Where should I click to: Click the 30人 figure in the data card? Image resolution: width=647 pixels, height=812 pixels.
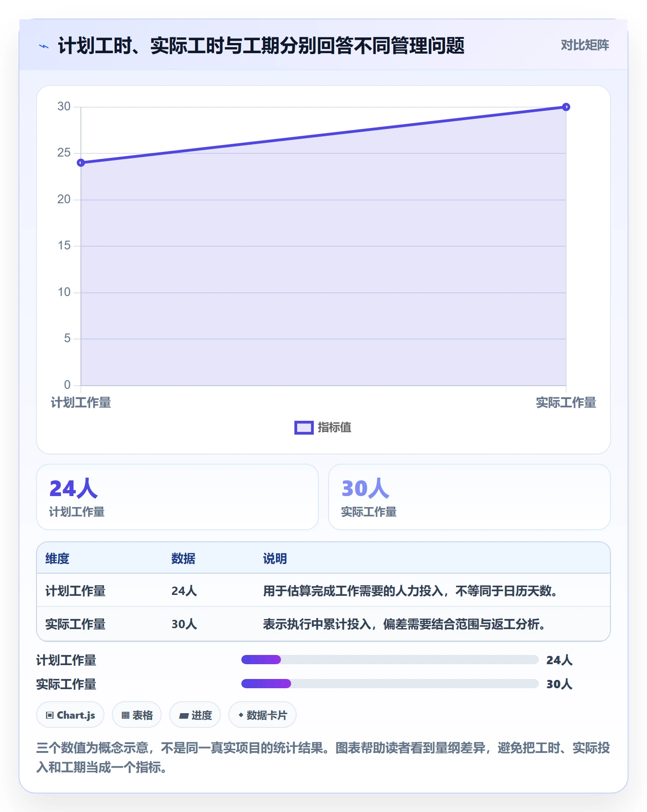pyautogui.click(x=366, y=489)
